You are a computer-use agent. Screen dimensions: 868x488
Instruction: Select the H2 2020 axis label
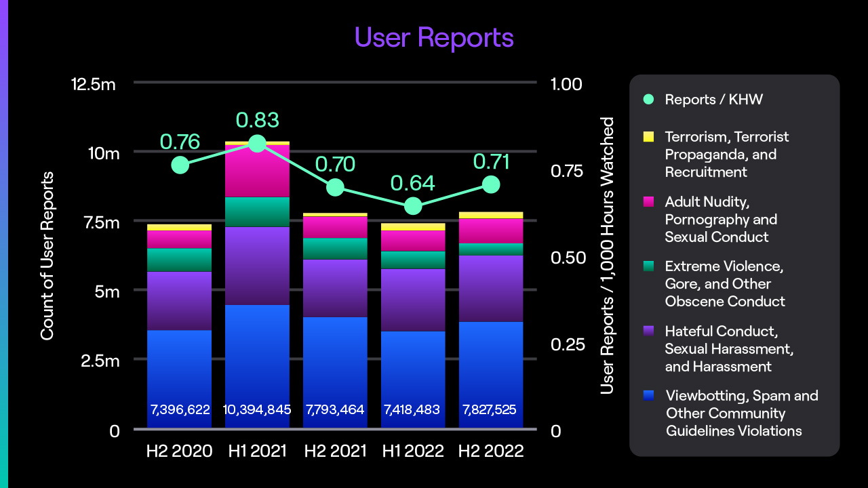pyautogui.click(x=179, y=450)
